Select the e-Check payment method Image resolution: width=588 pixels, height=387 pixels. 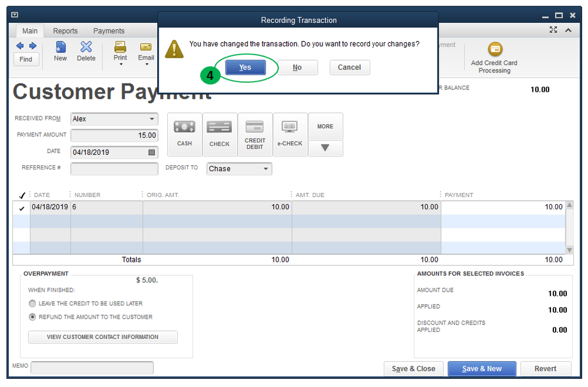pos(290,134)
